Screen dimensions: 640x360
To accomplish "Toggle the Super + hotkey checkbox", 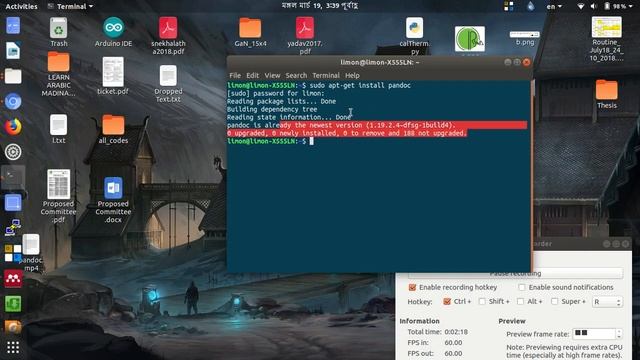I will 554,301.
